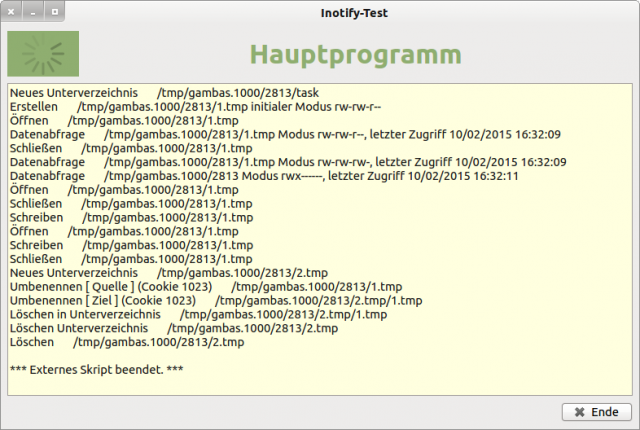This screenshot has height=430, width=640.
Task: Click the 'Umbenennen [ Quelle ]' log line
Action: tap(205, 285)
